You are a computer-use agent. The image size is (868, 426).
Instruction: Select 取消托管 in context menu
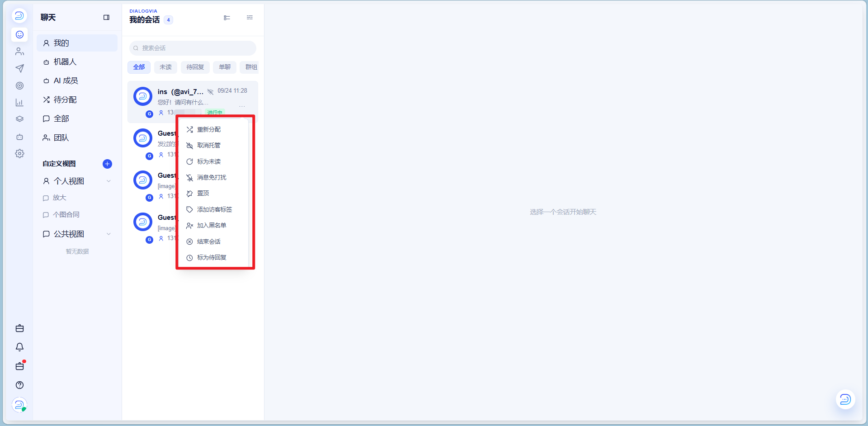(213, 145)
